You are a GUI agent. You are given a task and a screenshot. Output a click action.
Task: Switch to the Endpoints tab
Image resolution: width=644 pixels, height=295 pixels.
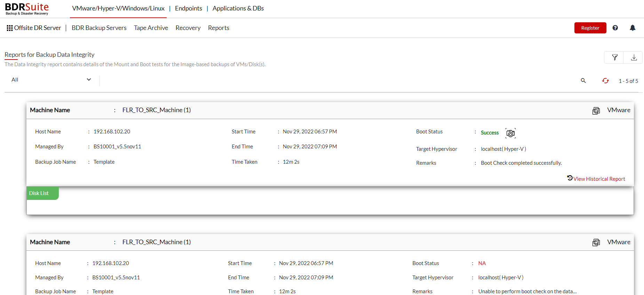[189, 8]
